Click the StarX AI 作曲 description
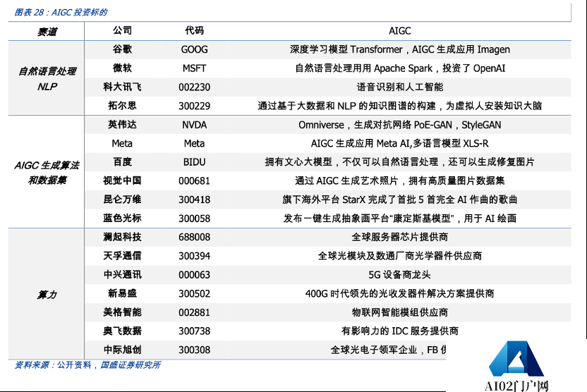This screenshot has width=587, height=392. 399,200
